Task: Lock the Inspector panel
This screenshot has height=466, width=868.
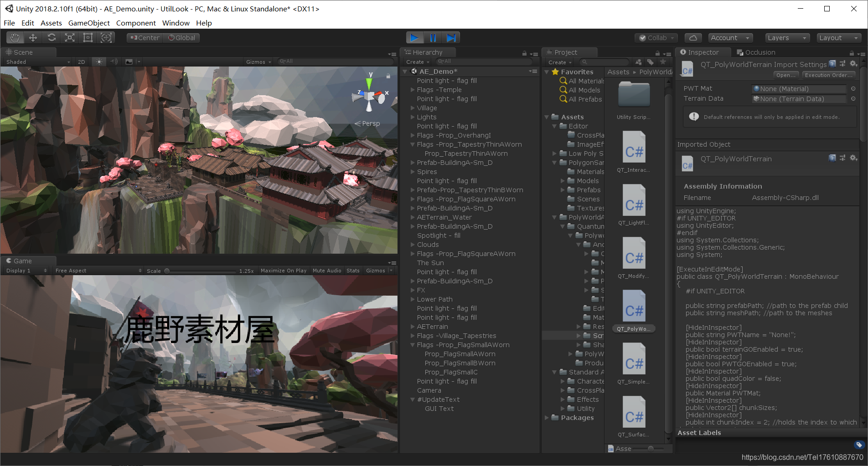Action: click(x=851, y=53)
